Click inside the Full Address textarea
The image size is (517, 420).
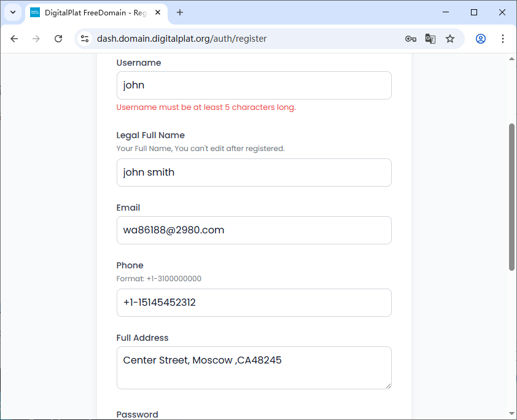tap(254, 368)
